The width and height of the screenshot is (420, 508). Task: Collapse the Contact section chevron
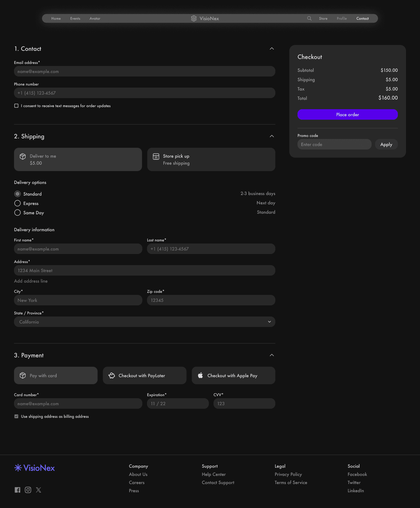click(272, 48)
